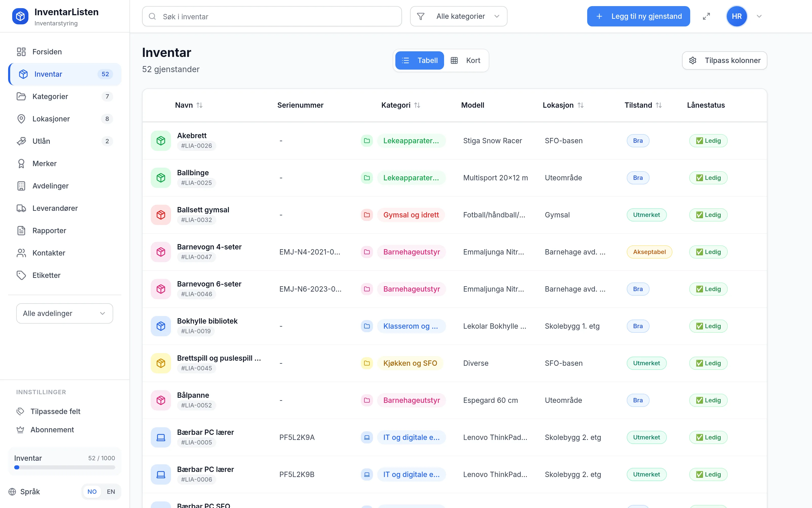
Task: Open Lokasjoner in the sidebar
Action: tap(64, 119)
